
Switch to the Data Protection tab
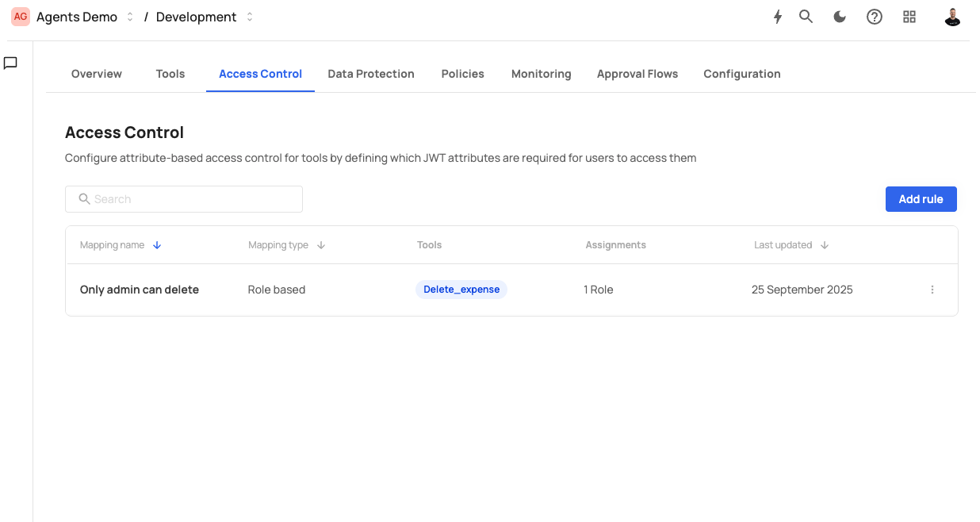coord(370,74)
